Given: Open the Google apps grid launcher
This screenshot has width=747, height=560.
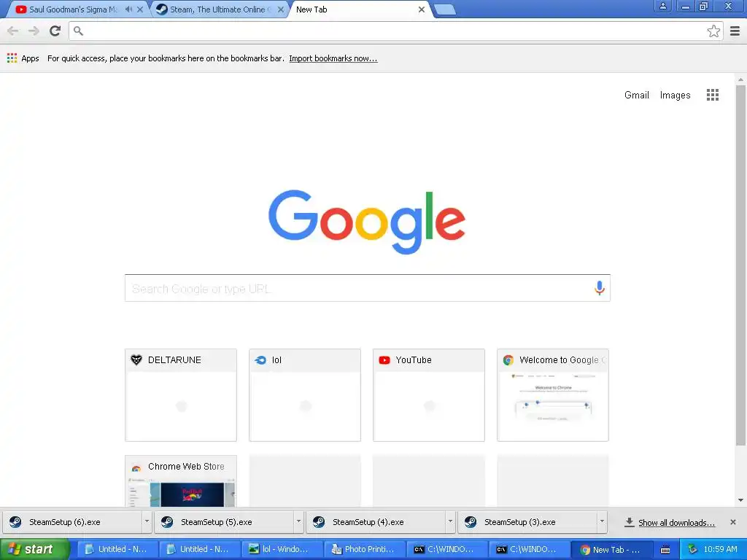Looking at the screenshot, I should pyautogui.click(x=712, y=95).
